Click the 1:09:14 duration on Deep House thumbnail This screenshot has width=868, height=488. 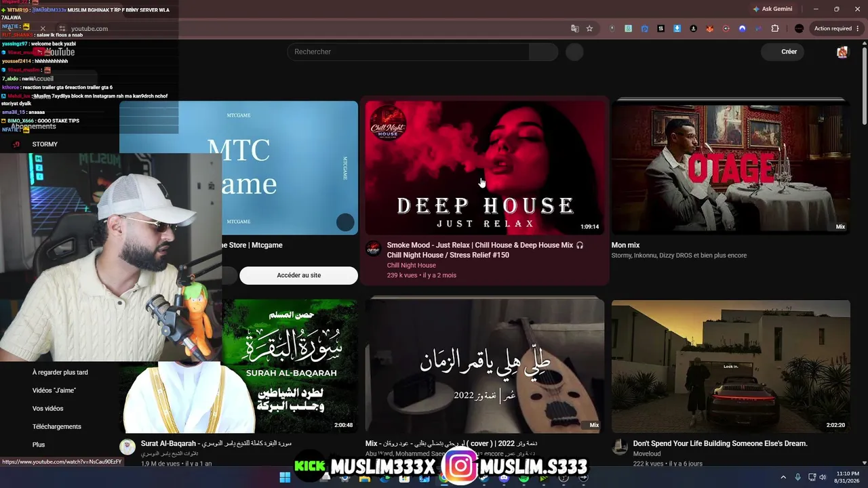(590, 227)
